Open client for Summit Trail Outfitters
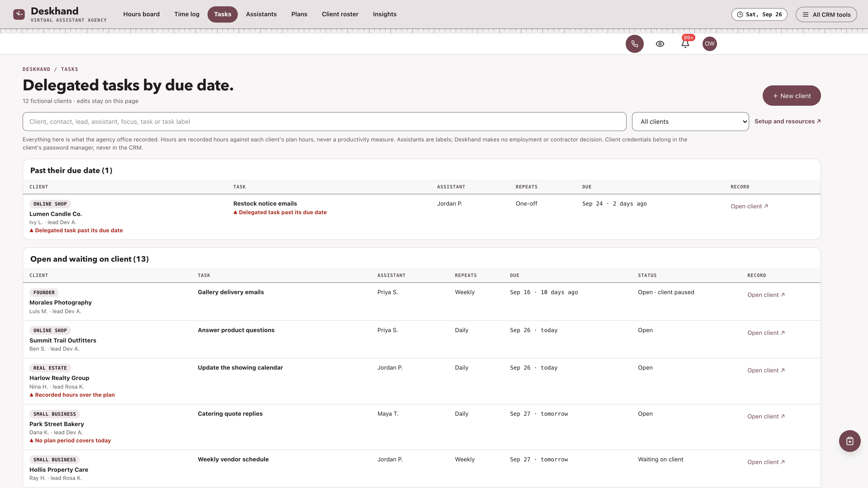The image size is (868, 488). [766, 333]
